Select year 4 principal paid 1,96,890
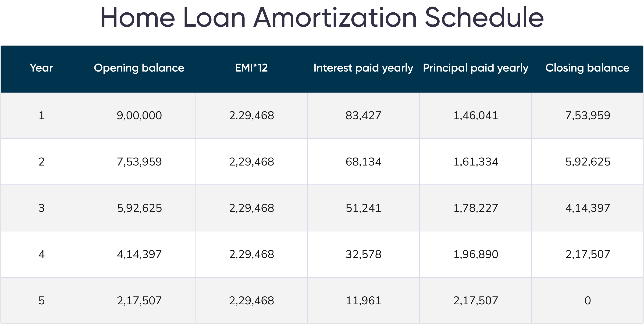 coord(476,254)
